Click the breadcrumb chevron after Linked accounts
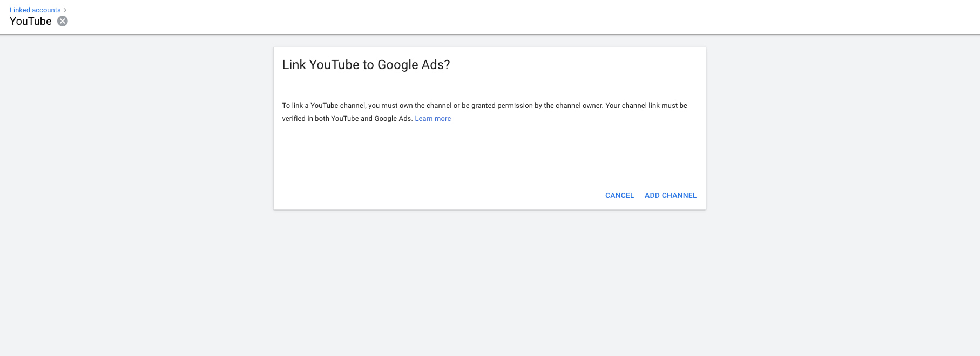Image resolution: width=980 pixels, height=356 pixels. coord(65,10)
